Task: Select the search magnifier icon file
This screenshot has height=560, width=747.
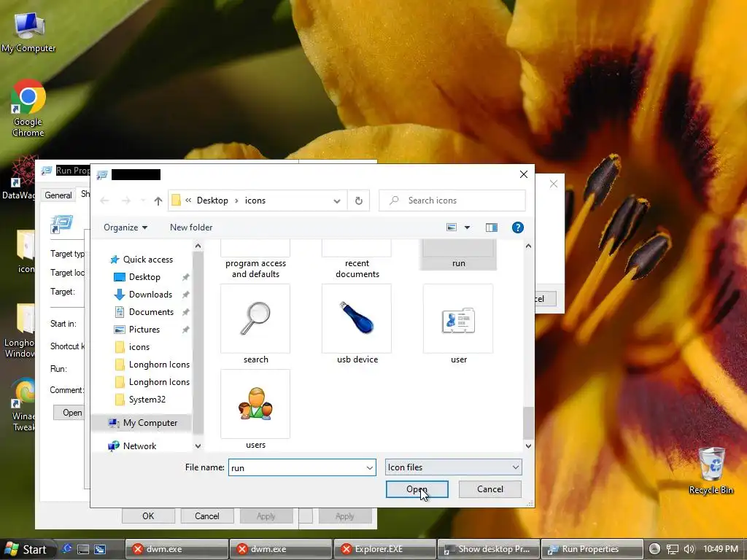Action: [255, 324]
